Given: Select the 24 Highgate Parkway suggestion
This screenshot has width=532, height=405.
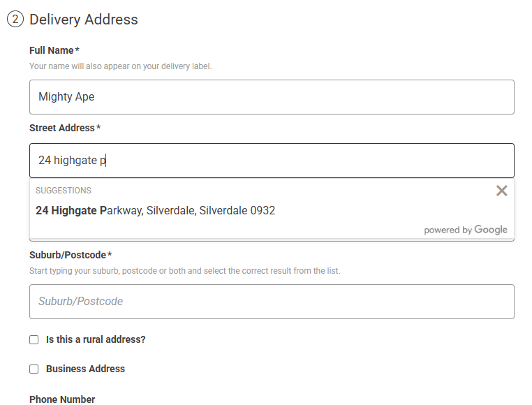Looking at the screenshot, I should click(156, 210).
